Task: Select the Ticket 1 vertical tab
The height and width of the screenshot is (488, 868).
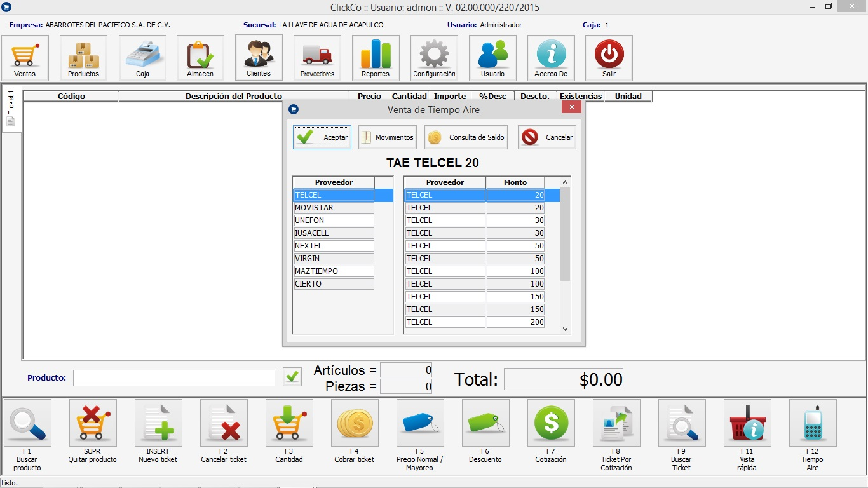Action: coord(11,108)
